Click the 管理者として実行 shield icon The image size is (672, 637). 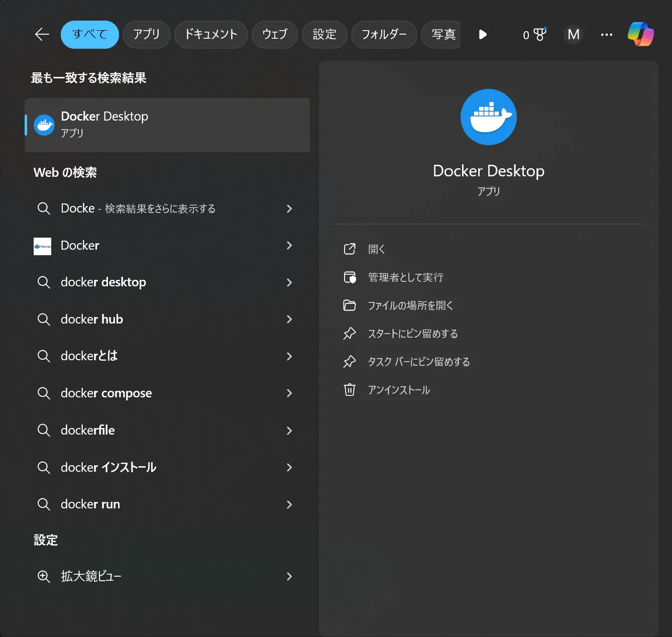pyautogui.click(x=350, y=277)
